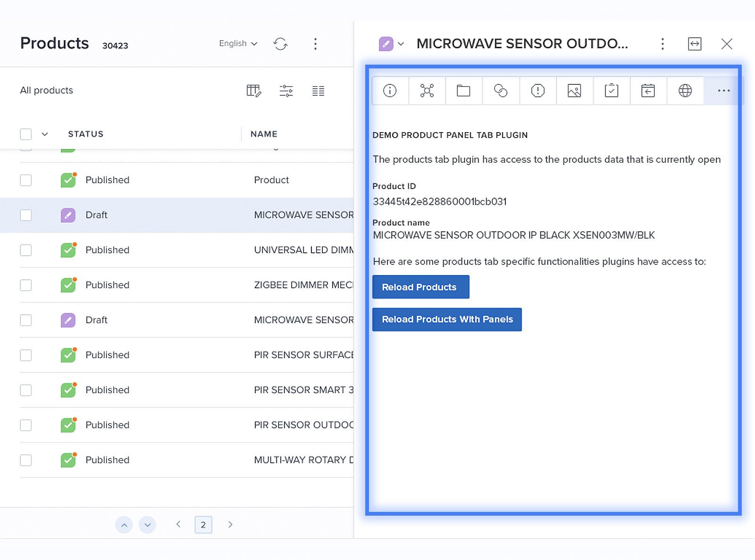Click the STATUS column header
Screen dimensions: 755x560
click(85, 134)
